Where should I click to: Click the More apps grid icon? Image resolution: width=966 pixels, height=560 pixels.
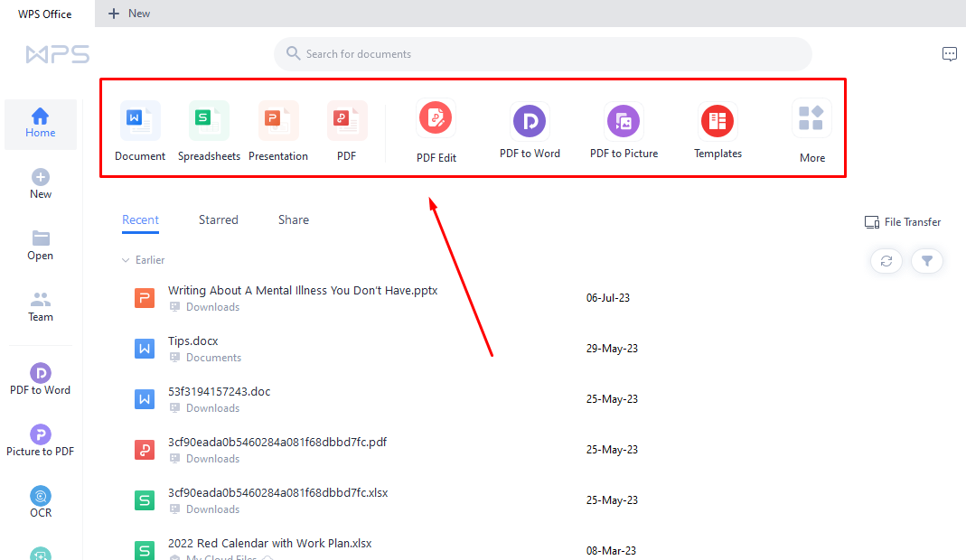tap(811, 119)
